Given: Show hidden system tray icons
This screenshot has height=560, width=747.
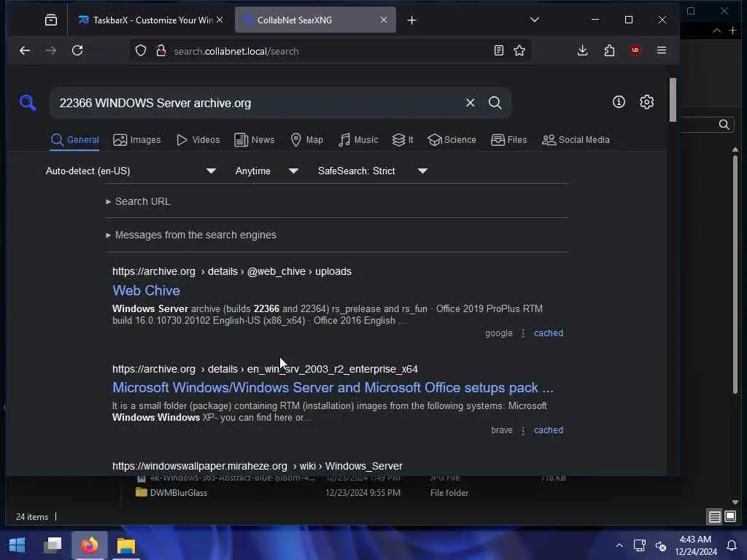Looking at the screenshot, I should point(619,545).
